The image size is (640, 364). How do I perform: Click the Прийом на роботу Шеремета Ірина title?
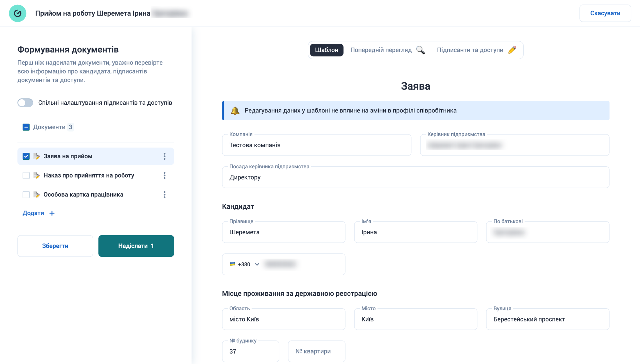93,13
